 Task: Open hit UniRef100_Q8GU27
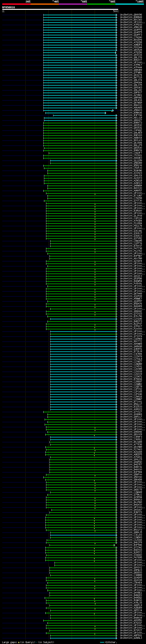point(131,120)
